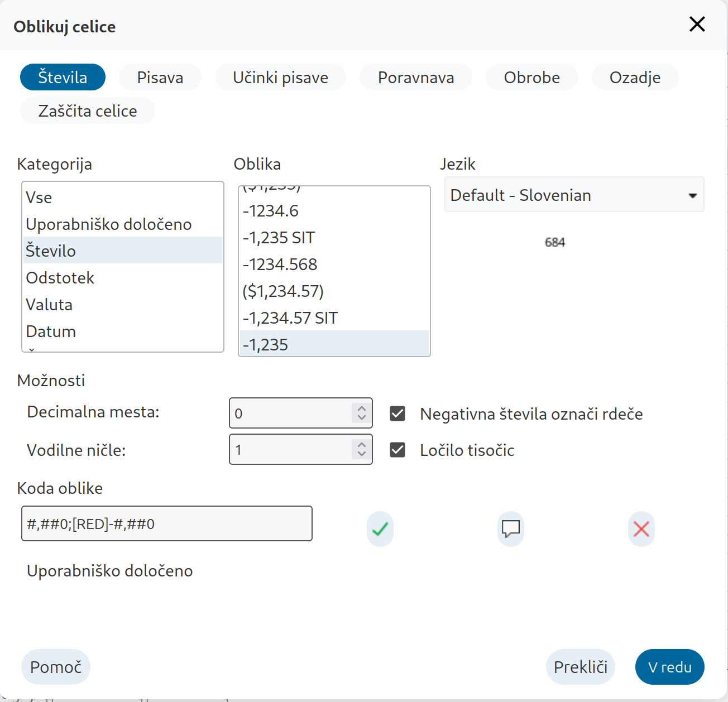728x702 pixels.
Task: Select format -1234.6 in Oblika list
Action: point(334,210)
